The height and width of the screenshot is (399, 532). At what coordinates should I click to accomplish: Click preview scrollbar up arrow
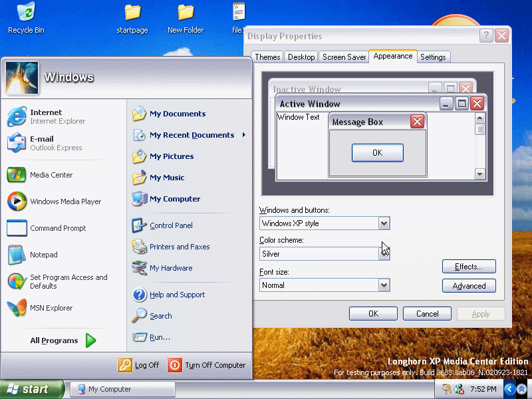[479, 118]
